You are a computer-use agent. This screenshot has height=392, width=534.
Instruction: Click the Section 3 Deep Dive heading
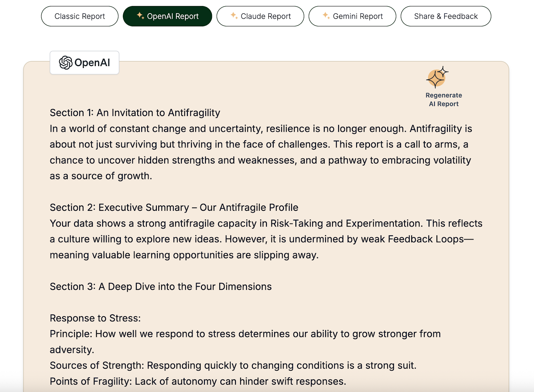[x=161, y=287]
